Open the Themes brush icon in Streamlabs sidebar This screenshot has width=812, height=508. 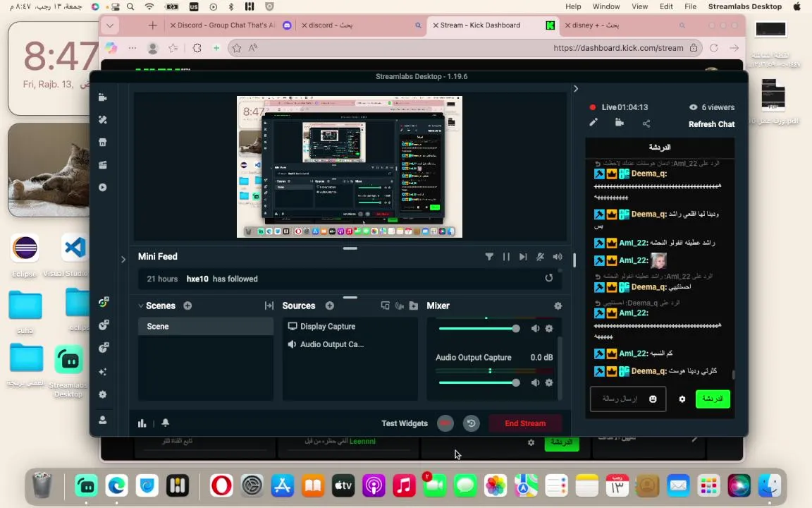102,120
